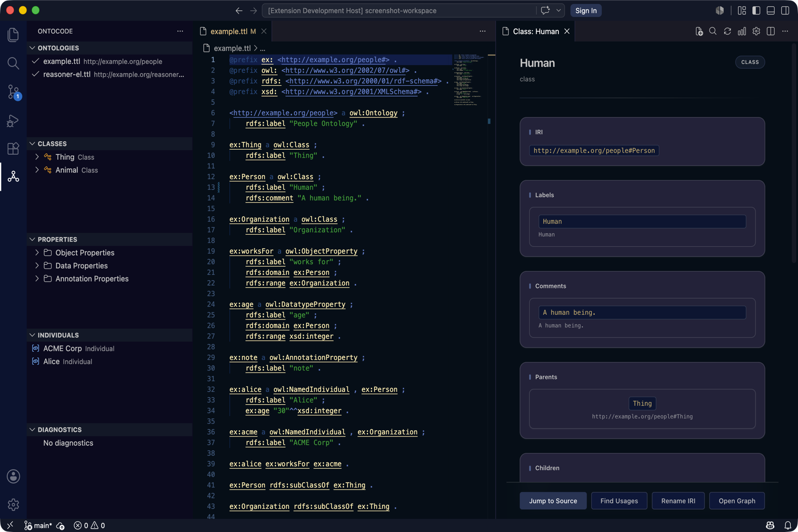The width and height of the screenshot is (798, 532).
Task: Click the 'A human being.' comment field
Action: 642,312
